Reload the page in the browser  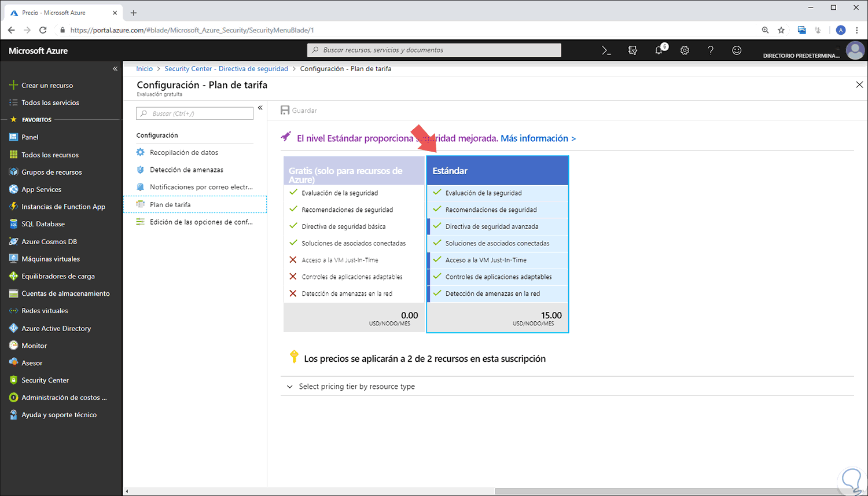click(43, 30)
